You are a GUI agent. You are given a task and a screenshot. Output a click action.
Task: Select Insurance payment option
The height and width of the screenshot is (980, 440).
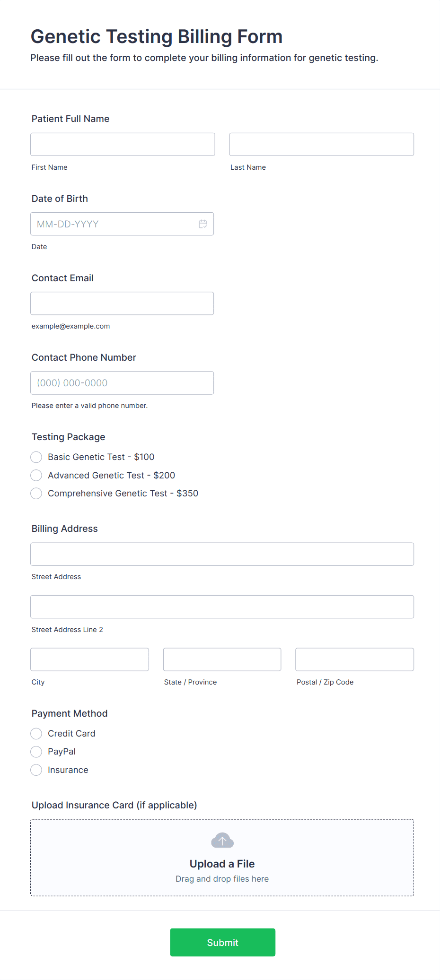pos(36,770)
